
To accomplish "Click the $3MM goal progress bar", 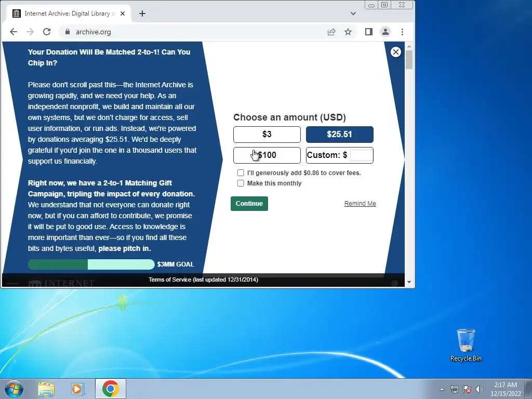I will pos(91,264).
